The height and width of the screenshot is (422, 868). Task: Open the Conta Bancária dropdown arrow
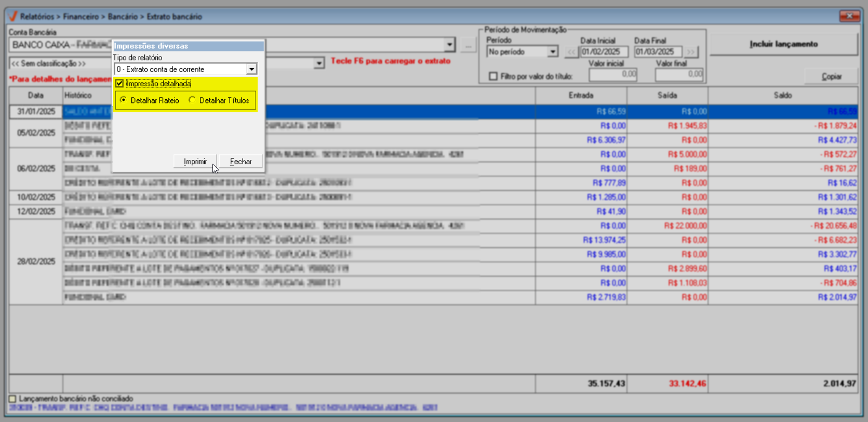click(x=449, y=45)
